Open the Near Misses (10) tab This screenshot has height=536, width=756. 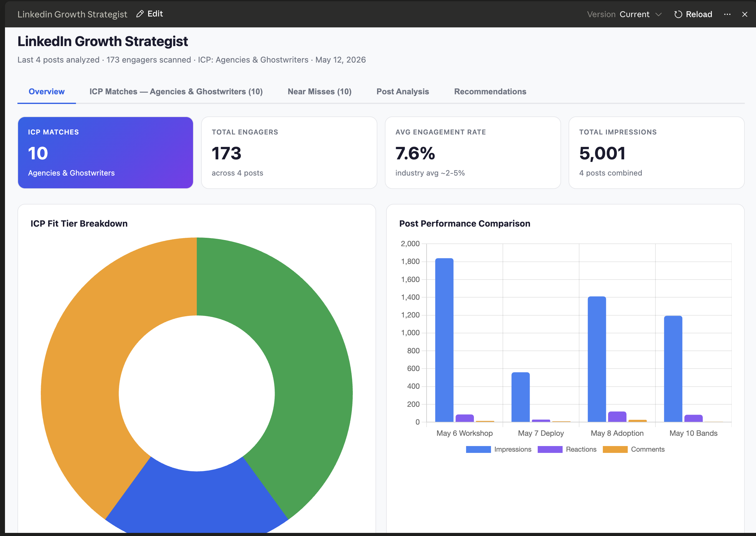coord(319,92)
